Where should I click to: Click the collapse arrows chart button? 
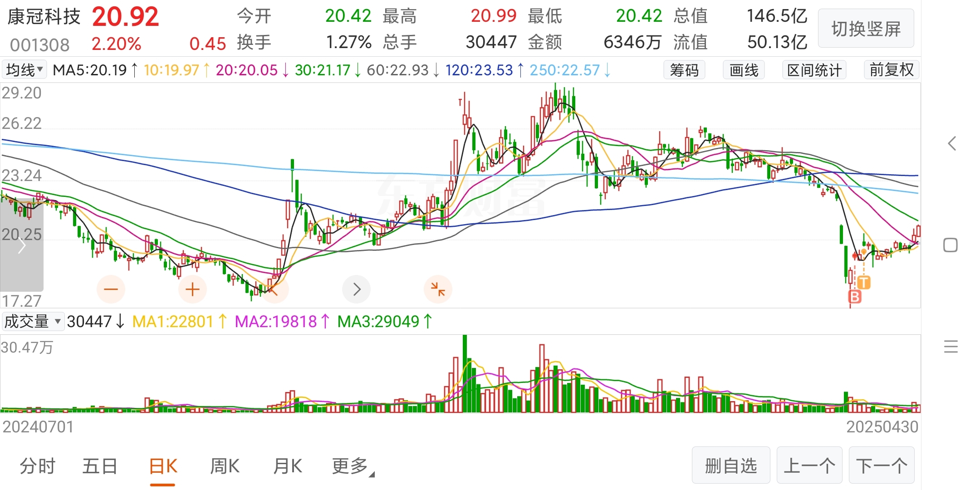[438, 289]
